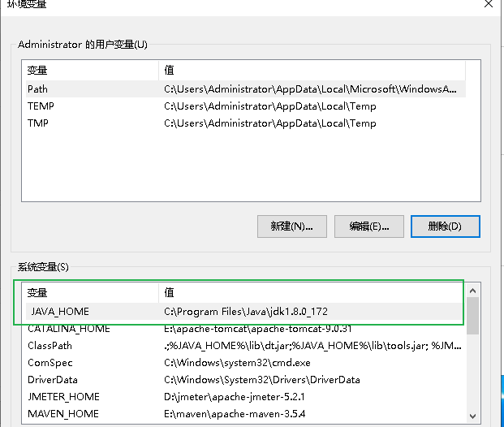
Task: Select the ClassPath system variable
Action: tap(50, 346)
